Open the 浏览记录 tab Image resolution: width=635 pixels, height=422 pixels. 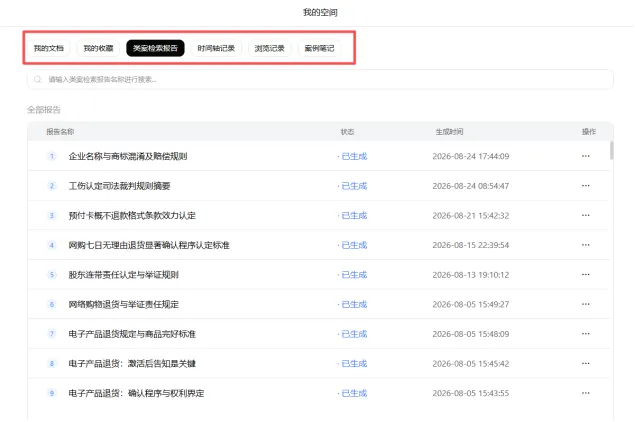[270, 48]
